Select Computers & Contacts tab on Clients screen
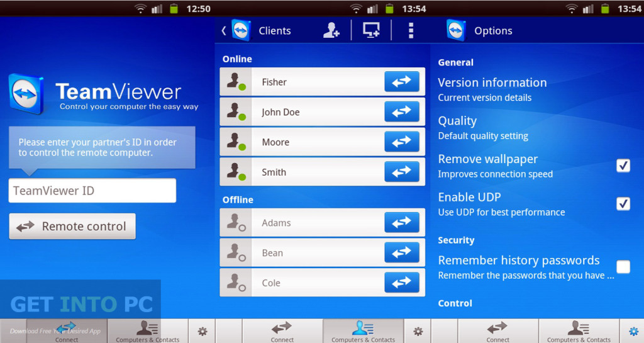644x343 pixels. click(363, 332)
